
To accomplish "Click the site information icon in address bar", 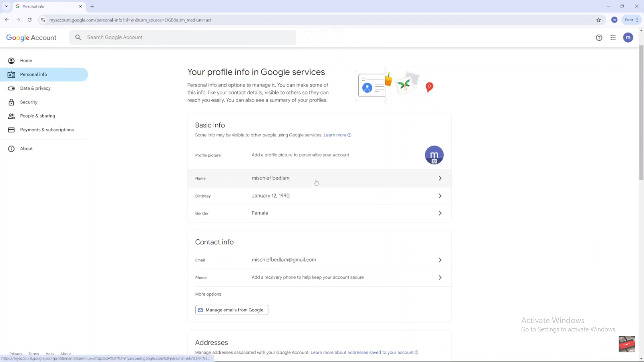I will pos(43,20).
